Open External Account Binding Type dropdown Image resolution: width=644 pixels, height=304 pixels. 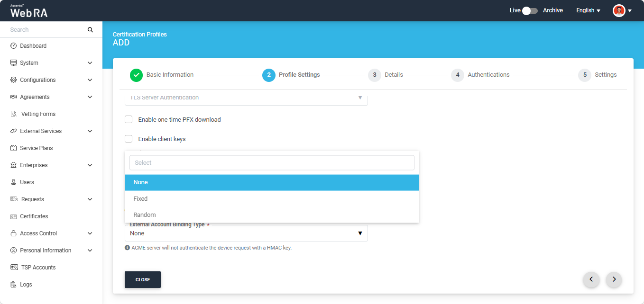click(246, 233)
